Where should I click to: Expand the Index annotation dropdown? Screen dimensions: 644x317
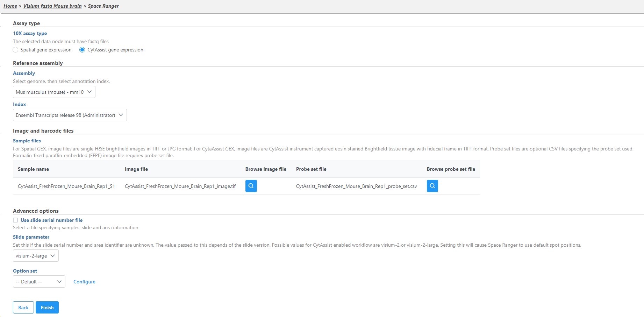pyautogui.click(x=70, y=115)
